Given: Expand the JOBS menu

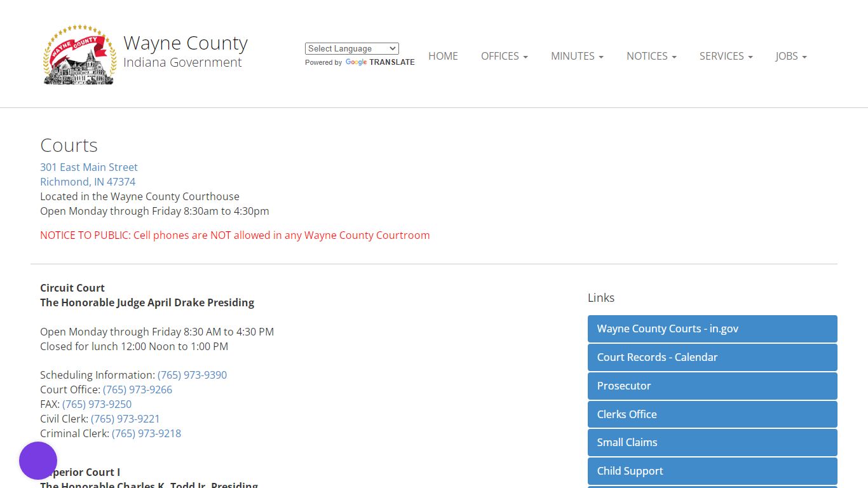Looking at the screenshot, I should tap(791, 56).
